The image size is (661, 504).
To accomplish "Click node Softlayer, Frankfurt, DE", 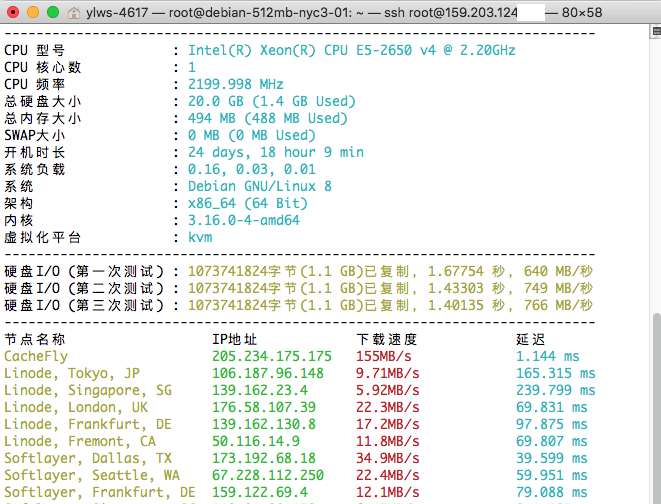I will point(100,492).
